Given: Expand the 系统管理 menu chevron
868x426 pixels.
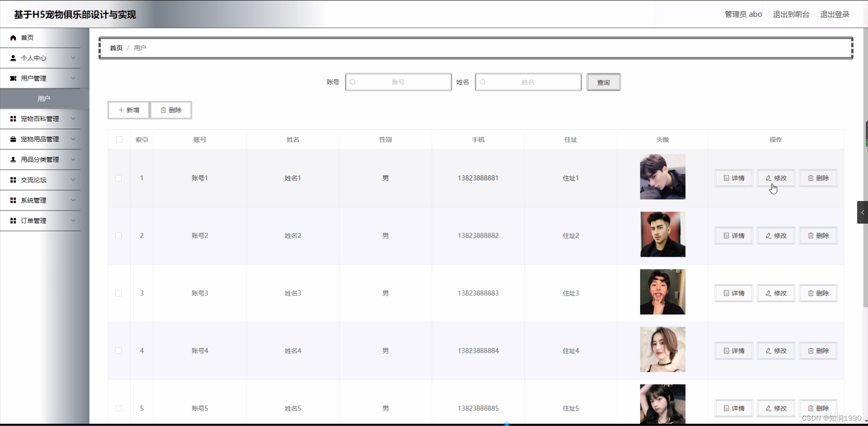Looking at the screenshot, I should point(73,200).
